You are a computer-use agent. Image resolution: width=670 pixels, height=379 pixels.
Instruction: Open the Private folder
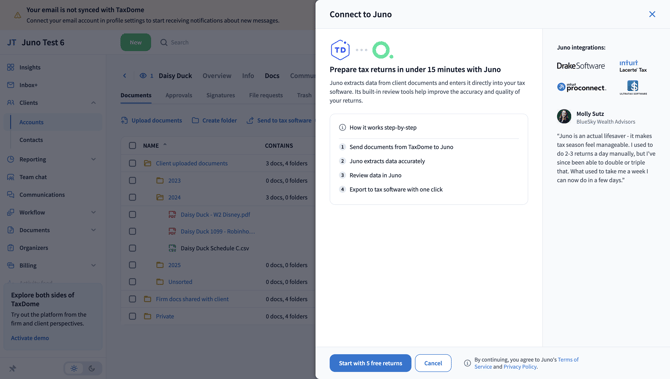coord(165,316)
